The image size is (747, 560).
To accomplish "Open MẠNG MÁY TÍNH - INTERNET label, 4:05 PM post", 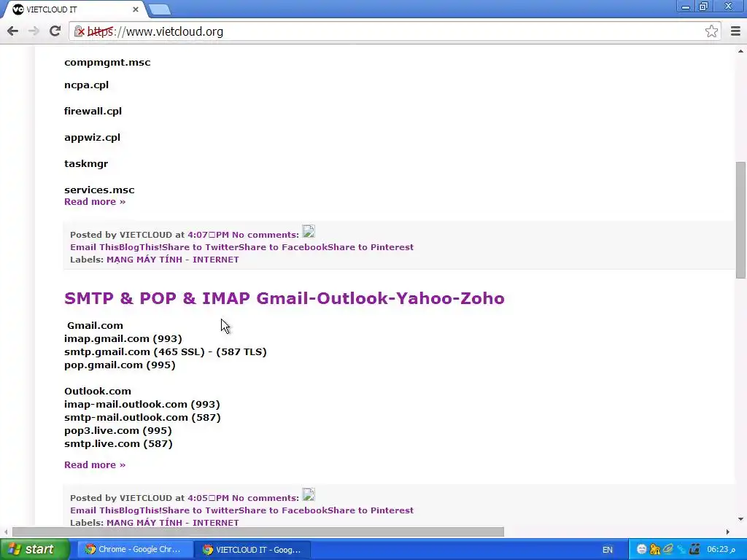I will 172,522.
